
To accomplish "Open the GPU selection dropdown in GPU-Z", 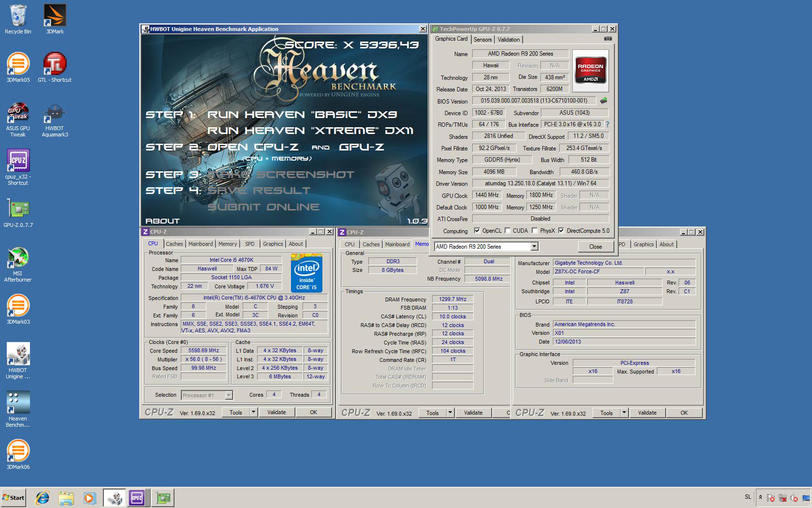I will coord(534,247).
